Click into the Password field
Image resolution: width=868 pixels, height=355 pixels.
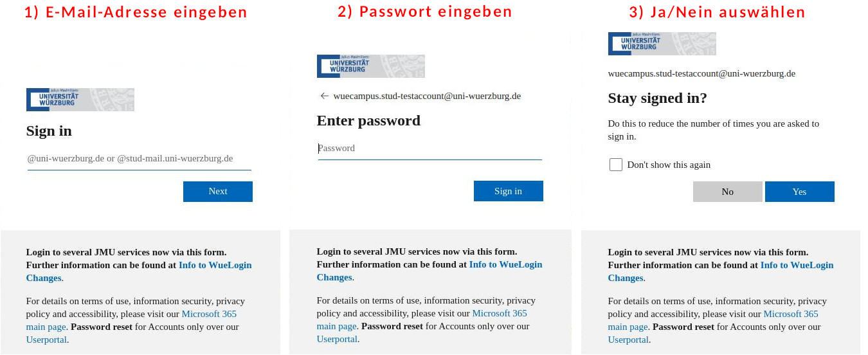pyautogui.click(x=429, y=148)
